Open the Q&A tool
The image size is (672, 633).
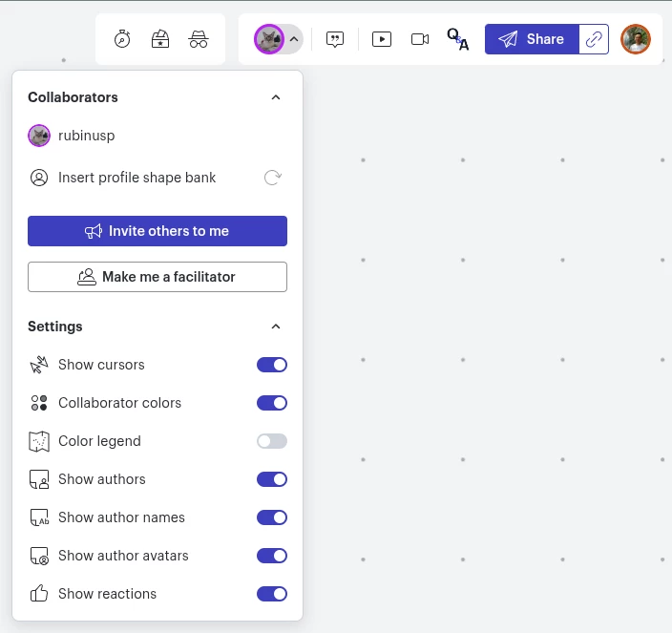click(458, 39)
